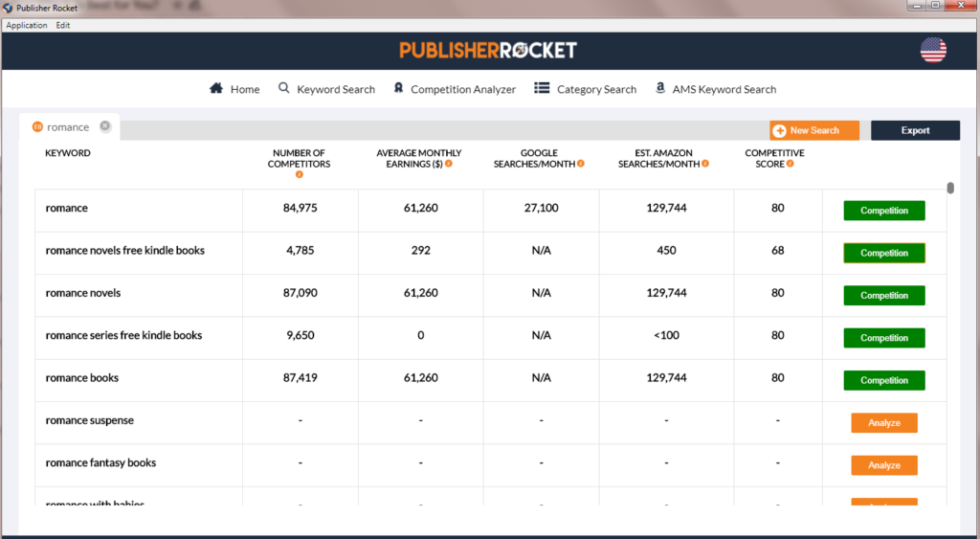980x539 pixels.
Task: Select keyword 'romance books'
Action: point(82,377)
